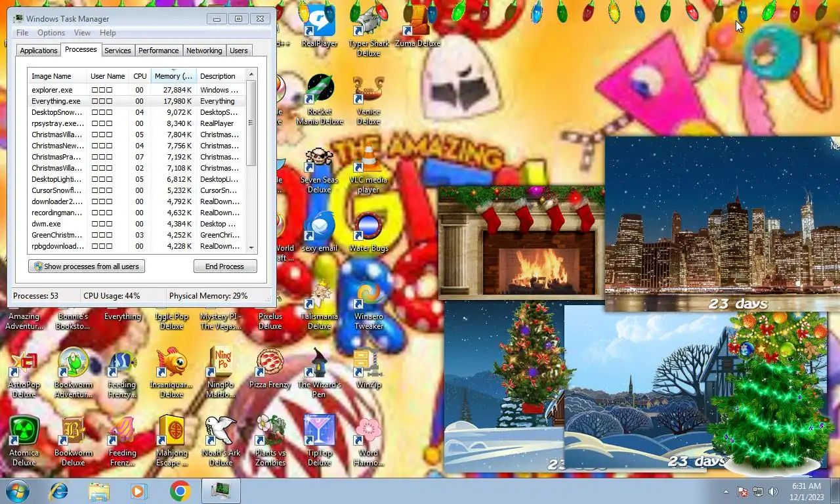Select the Zuma Deluxe desktop icon
The image size is (840, 504).
tap(417, 26)
